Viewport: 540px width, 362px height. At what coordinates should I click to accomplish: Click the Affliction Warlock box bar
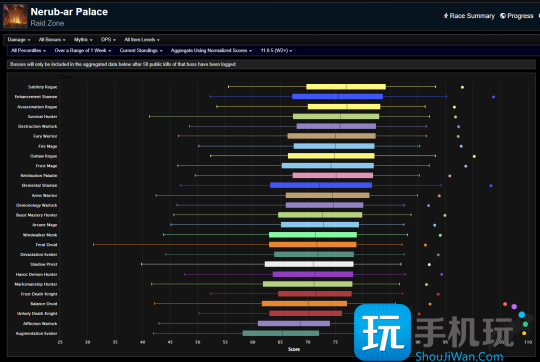coord(294,323)
